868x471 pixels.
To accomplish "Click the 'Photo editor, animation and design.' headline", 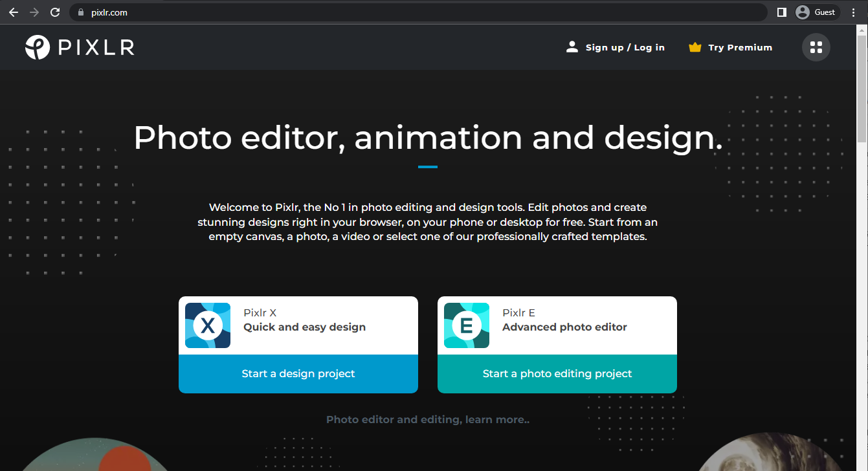I will coord(428,138).
